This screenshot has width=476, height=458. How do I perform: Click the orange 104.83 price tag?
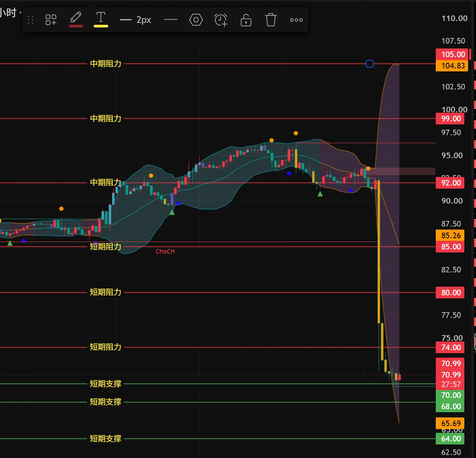click(x=452, y=66)
